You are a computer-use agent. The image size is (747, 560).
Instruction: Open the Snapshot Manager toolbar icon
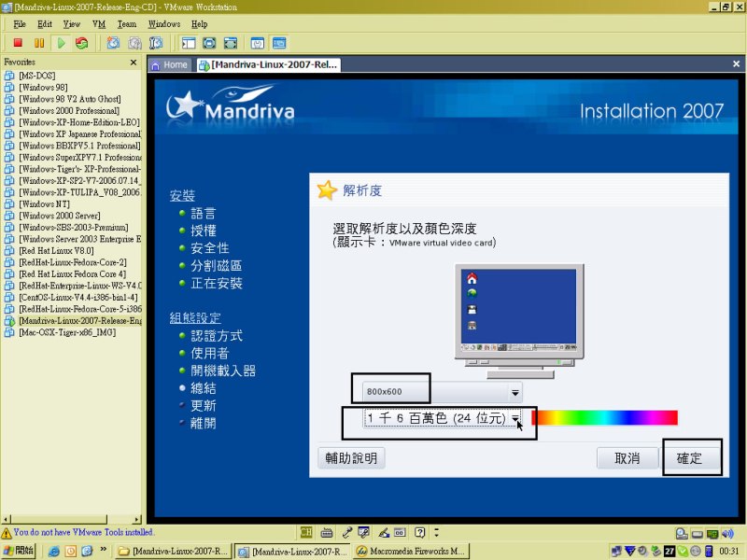pyautogui.click(x=156, y=43)
